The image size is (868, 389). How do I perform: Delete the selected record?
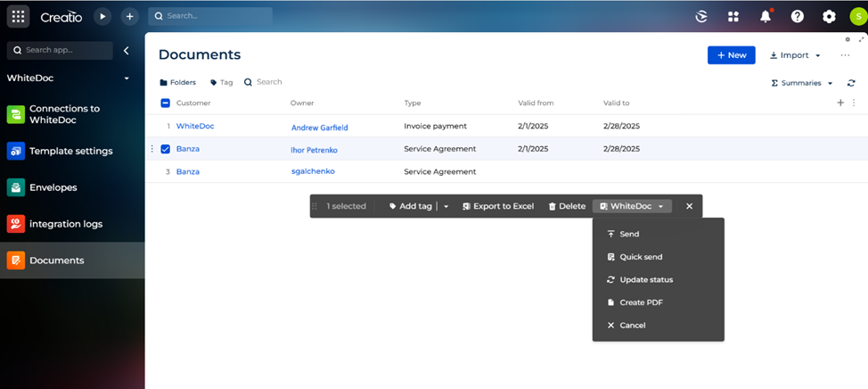567,206
